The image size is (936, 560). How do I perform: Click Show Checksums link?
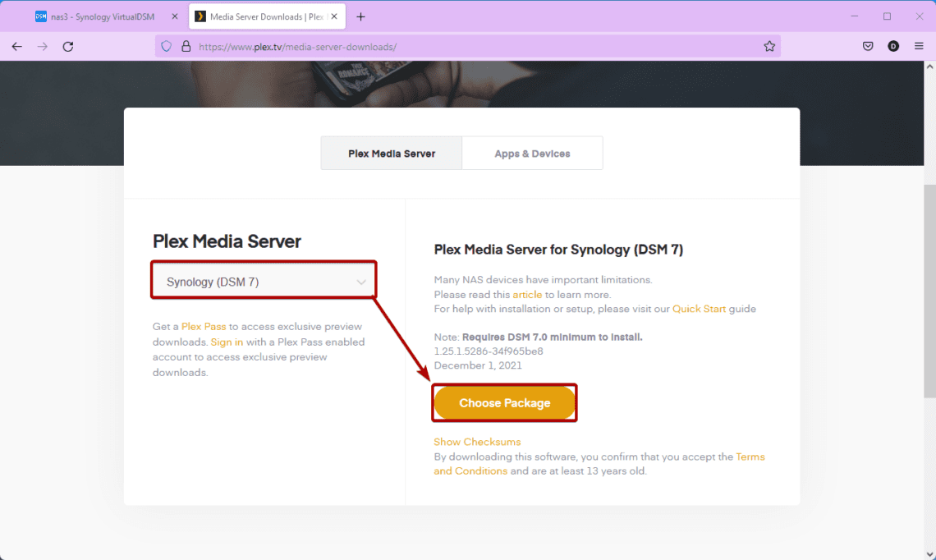click(x=477, y=442)
